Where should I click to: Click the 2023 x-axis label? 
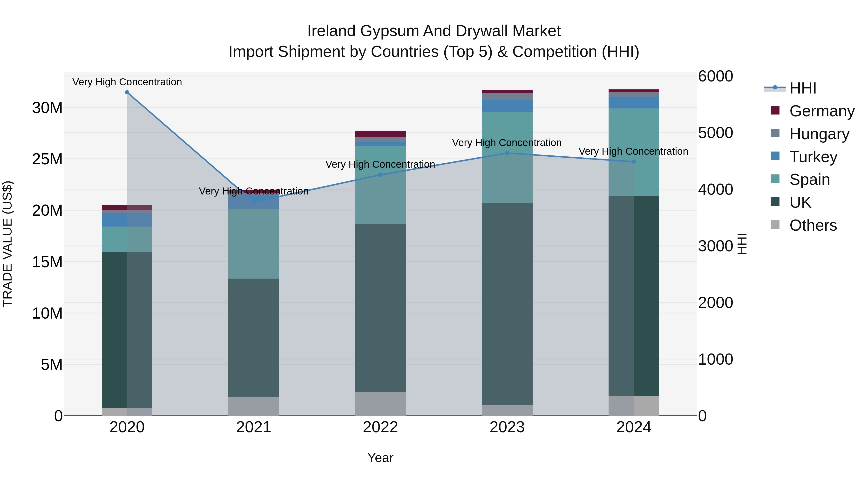pos(507,427)
